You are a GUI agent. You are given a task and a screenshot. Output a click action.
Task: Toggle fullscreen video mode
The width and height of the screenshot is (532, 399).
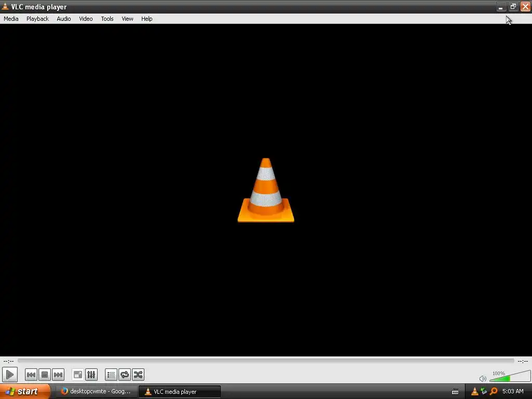point(78,375)
